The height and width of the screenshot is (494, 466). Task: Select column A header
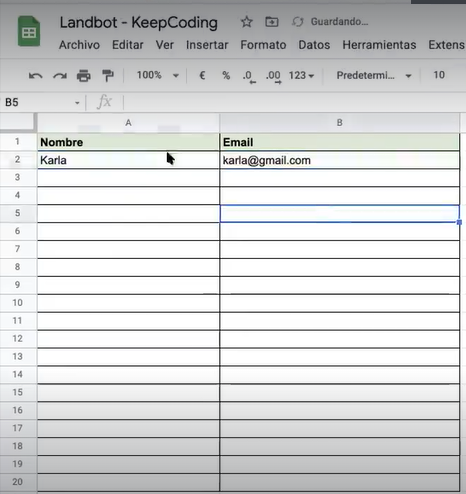[128, 123]
